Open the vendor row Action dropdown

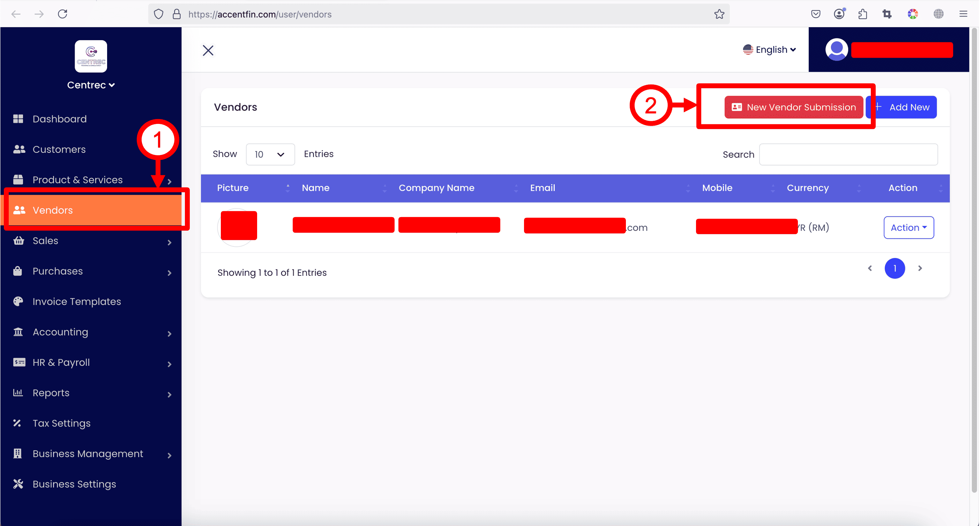click(908, 228)
